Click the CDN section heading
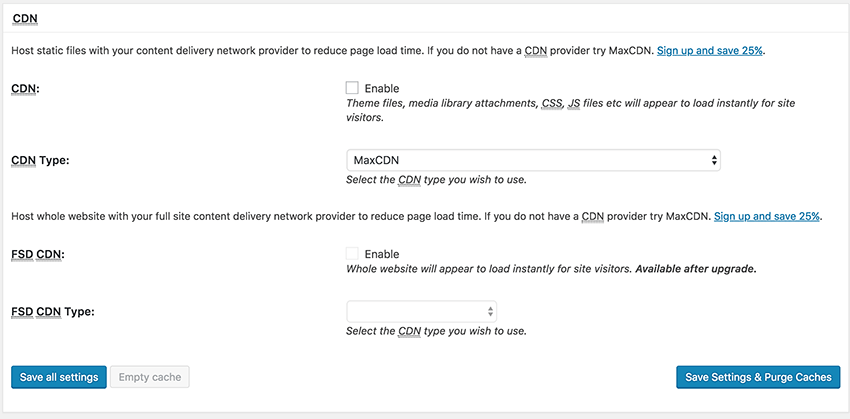Viewport: 850px width, 419px height. (x=25, y=18)
